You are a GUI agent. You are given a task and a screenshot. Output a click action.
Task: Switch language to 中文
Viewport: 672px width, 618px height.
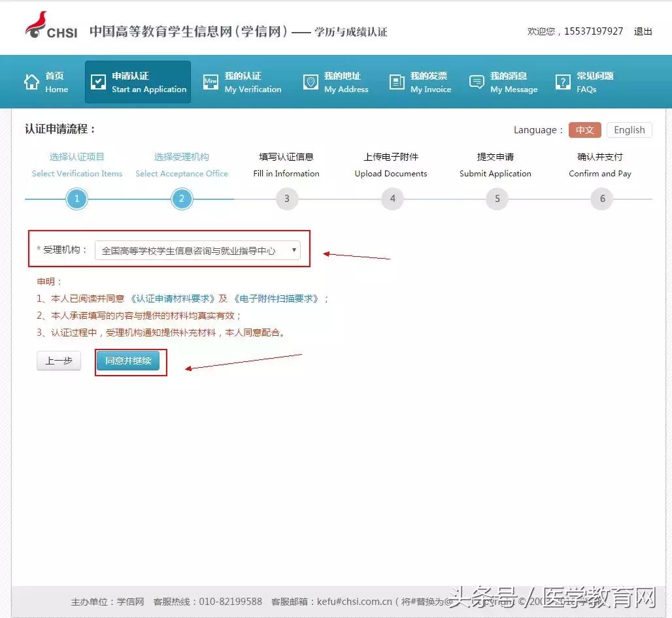coord(584,130)
